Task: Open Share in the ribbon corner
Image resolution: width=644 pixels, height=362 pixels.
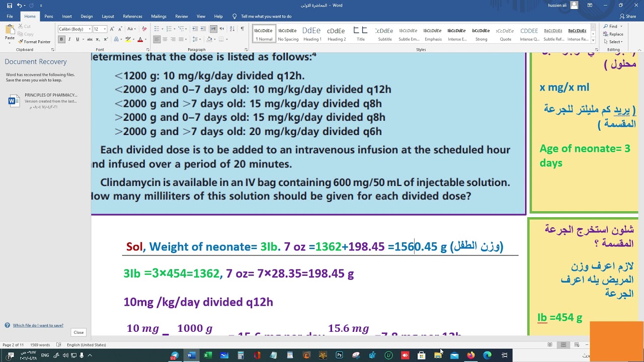Action: 628,17
